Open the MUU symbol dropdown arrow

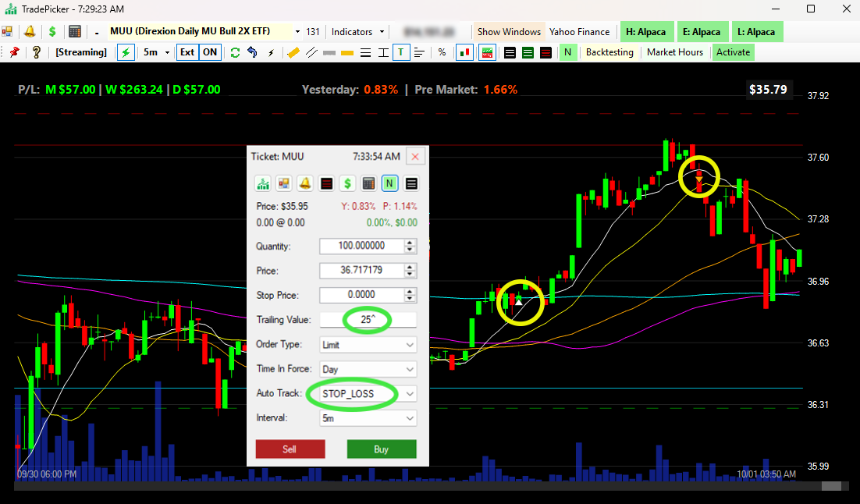298,32
